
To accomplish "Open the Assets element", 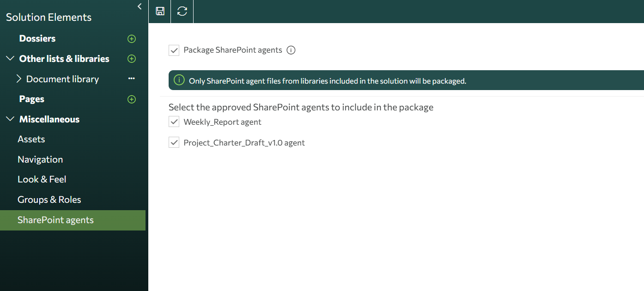I will [31, 139].
